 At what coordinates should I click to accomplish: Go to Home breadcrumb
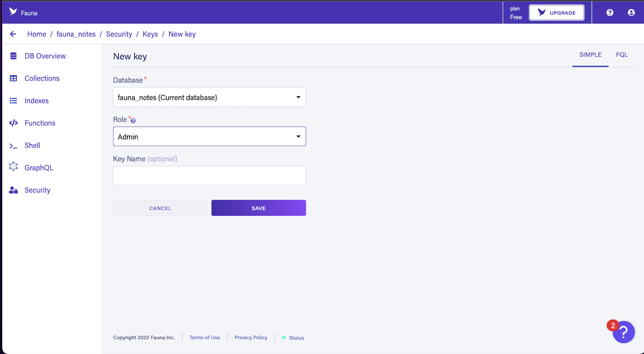(37, 34)
